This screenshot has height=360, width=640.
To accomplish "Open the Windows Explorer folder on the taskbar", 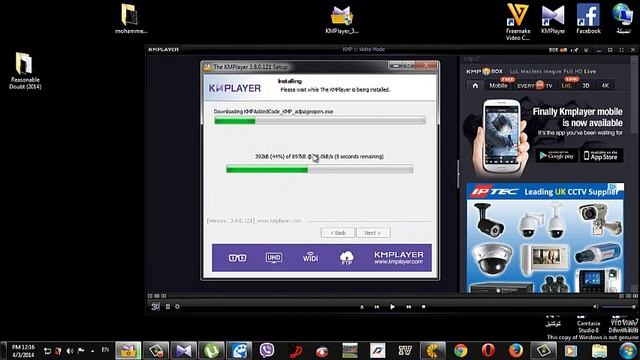I will 600,351.
